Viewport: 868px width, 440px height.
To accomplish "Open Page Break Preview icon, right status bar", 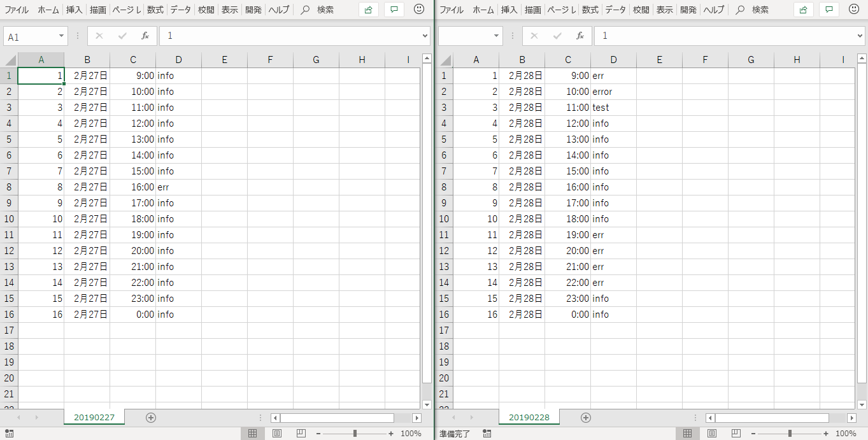I will (736, 433).
